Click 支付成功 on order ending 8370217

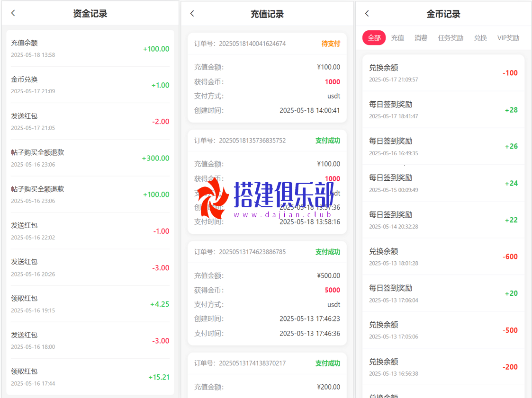click(x=328, y=363)
